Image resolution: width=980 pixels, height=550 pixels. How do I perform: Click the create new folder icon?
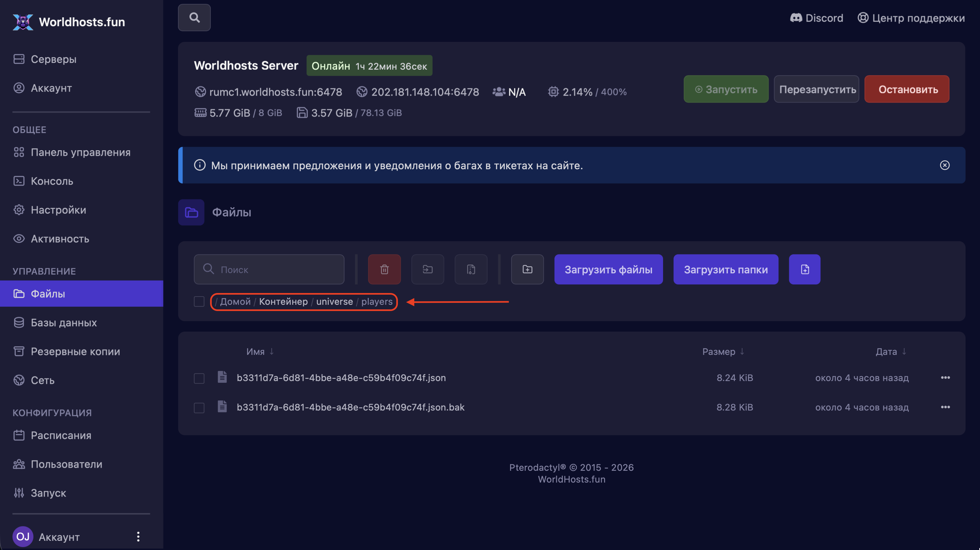pos(527,269)
